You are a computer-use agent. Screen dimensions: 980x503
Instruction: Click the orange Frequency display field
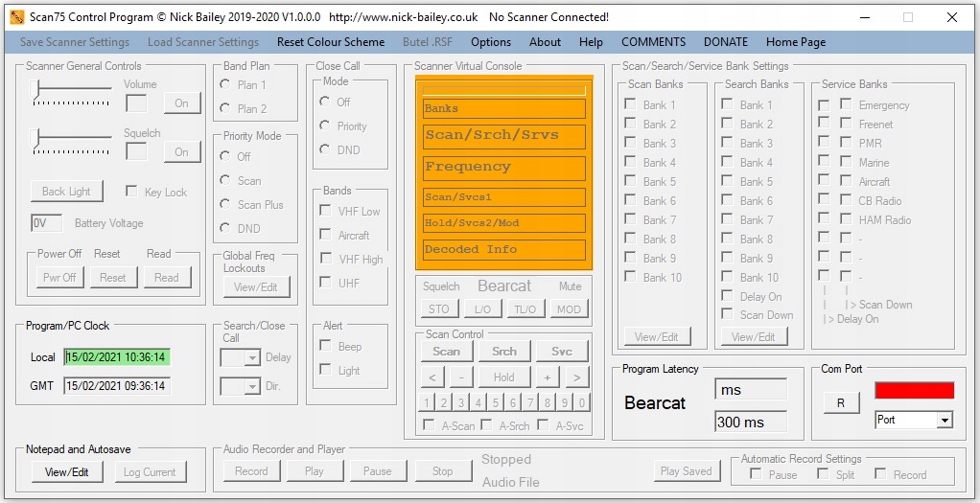(504, 168)
